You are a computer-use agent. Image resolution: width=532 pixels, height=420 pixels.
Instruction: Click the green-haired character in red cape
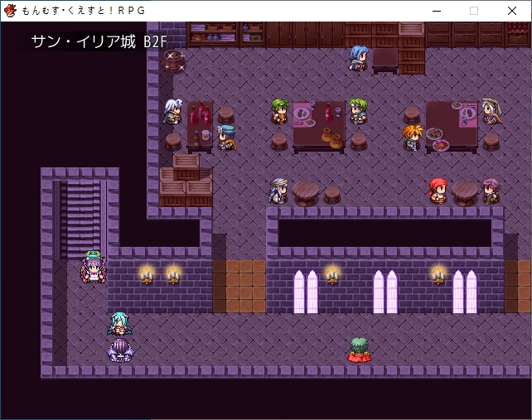point(360,350)
